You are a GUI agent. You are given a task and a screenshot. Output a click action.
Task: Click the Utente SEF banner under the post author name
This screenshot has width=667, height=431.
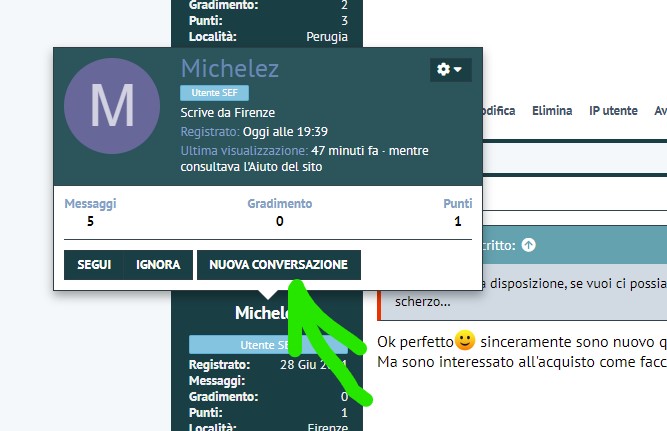(x=268, y=345)
